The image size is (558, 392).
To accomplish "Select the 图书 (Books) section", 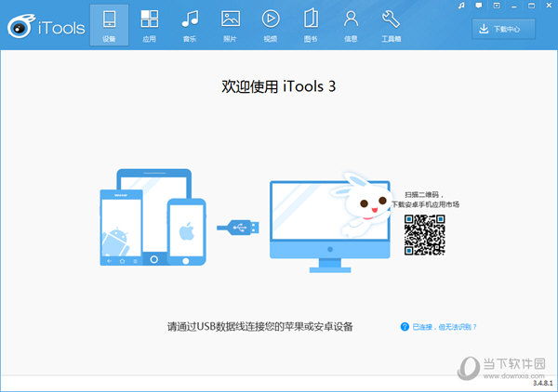I will [311, 25].
